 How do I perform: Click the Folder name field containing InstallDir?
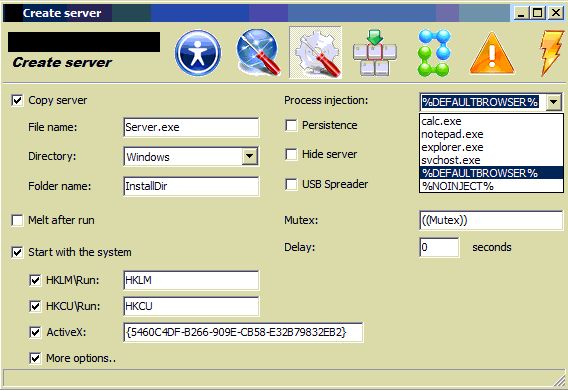tap(191, 186)
